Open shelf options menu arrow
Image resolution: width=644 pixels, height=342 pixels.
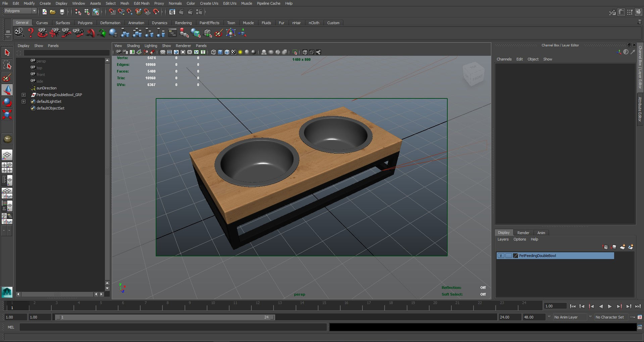pyautogui.click(x=8, y=37)
